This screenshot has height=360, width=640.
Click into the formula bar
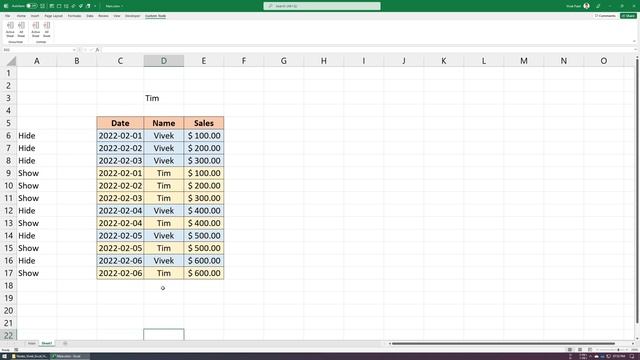(x=367, y=50)
